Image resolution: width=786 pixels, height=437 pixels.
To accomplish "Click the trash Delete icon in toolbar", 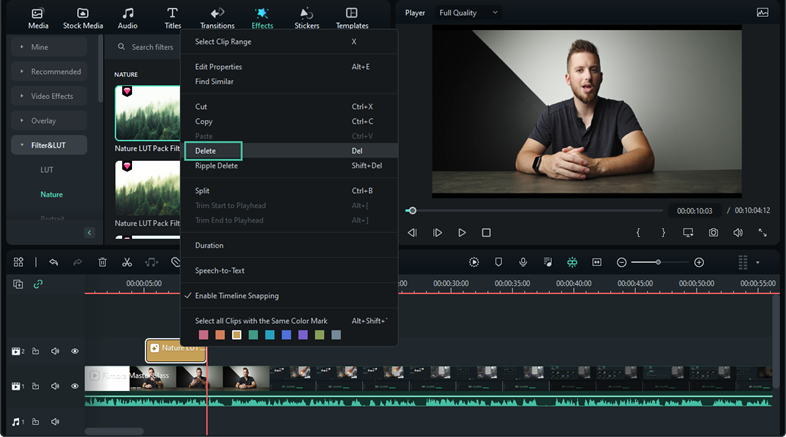I will pyautogui.click(x=102, y=262).
